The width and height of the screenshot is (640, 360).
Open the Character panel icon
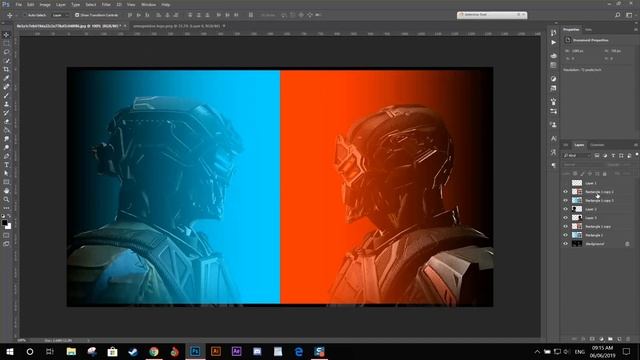[x=553, y=139]
